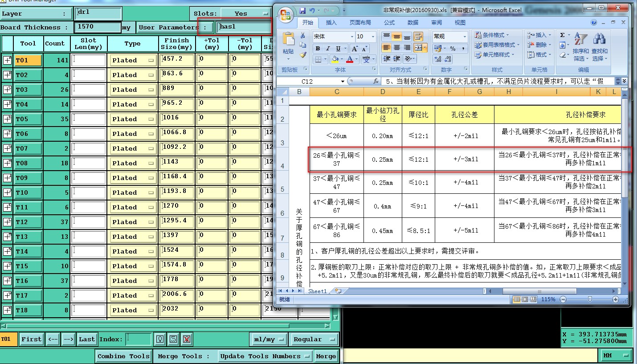This screenshot has height=364, width=637.
Task: Switch to Page Break Preview in status bar
Action: (533, 299)
